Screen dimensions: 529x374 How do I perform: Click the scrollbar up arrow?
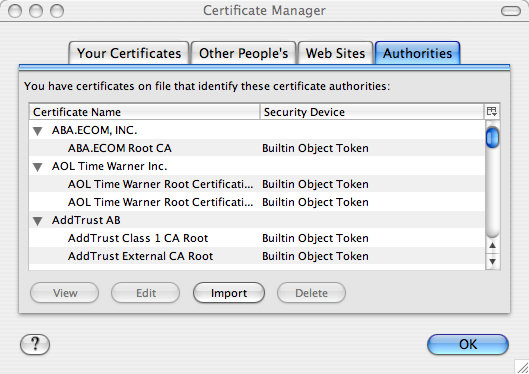[493, 245]
